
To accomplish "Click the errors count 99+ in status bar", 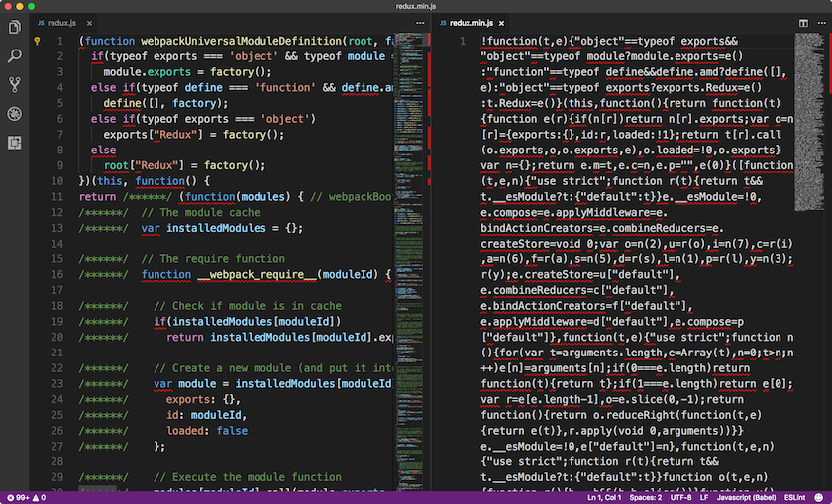I will point(18,498).
